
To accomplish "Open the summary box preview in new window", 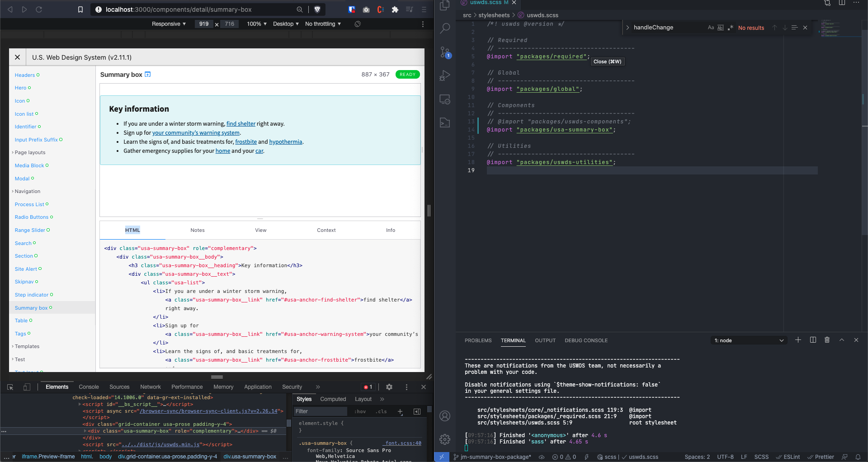I will coord(147,75).
